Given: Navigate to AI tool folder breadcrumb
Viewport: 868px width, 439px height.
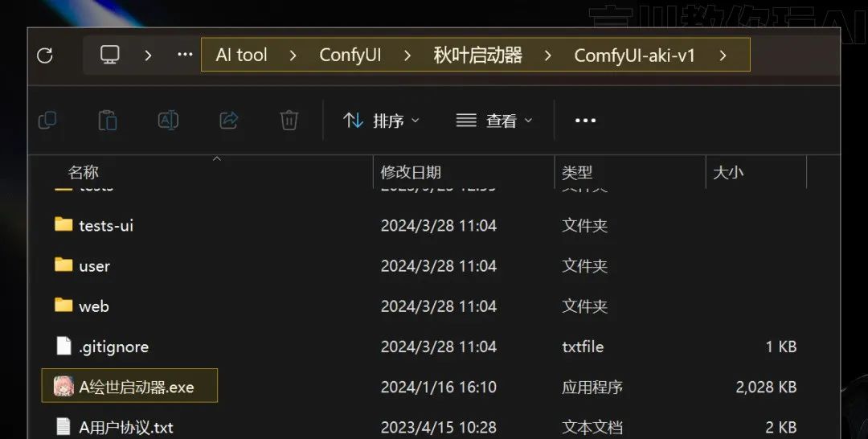Looking at the screenshot, I should (241, 55).
